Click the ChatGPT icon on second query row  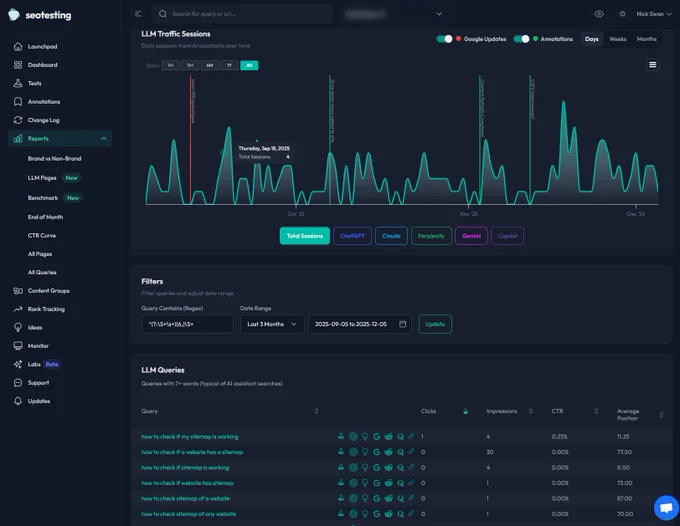[353, 452]
